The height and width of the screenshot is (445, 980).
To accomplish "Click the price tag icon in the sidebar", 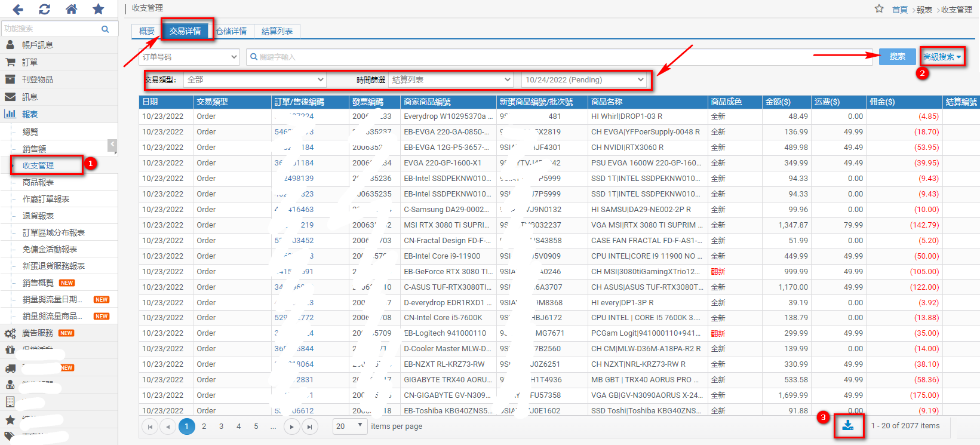I will click(10, 437).
